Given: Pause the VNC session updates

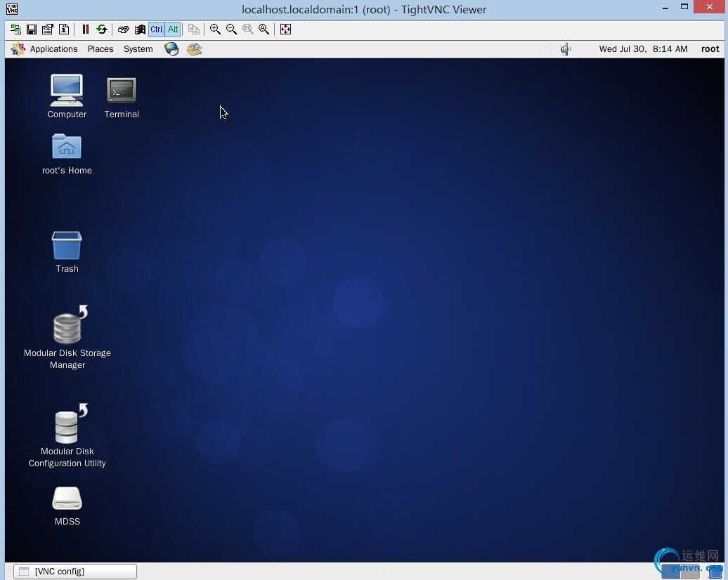Looking at the screenshot, I should (86, 29).
